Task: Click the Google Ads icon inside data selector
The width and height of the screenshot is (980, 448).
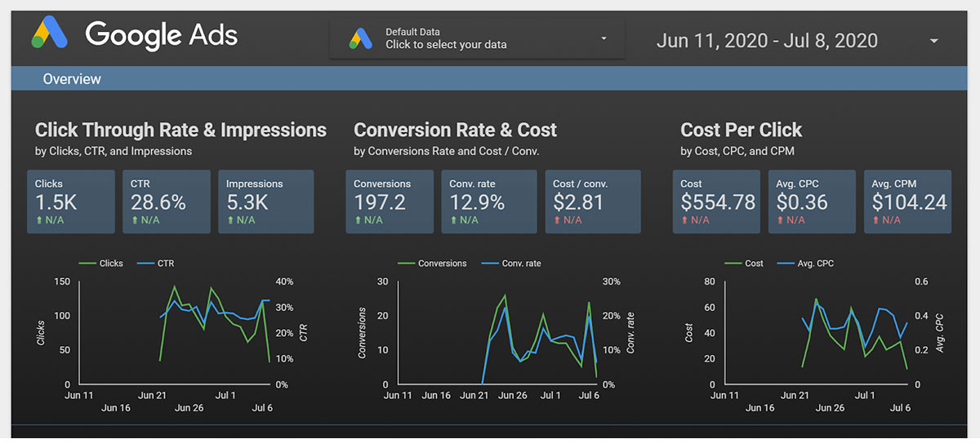Action: (360, 38)
